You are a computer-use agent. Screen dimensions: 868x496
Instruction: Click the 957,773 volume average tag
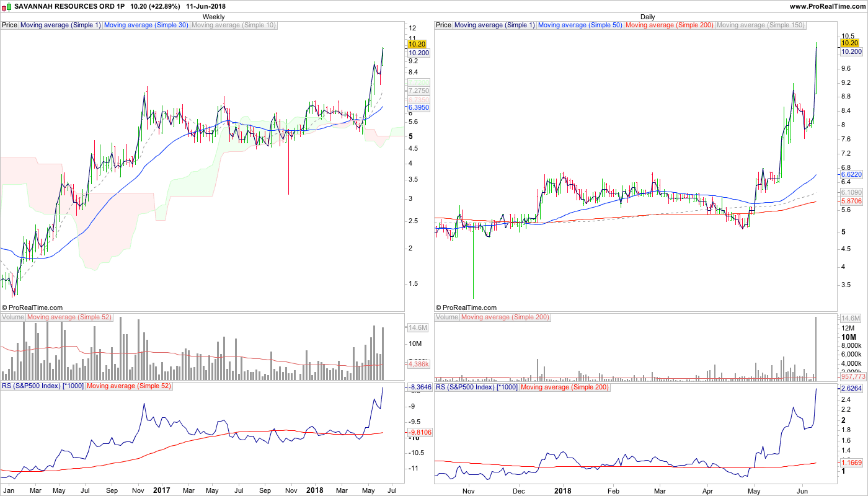(852, 376)
